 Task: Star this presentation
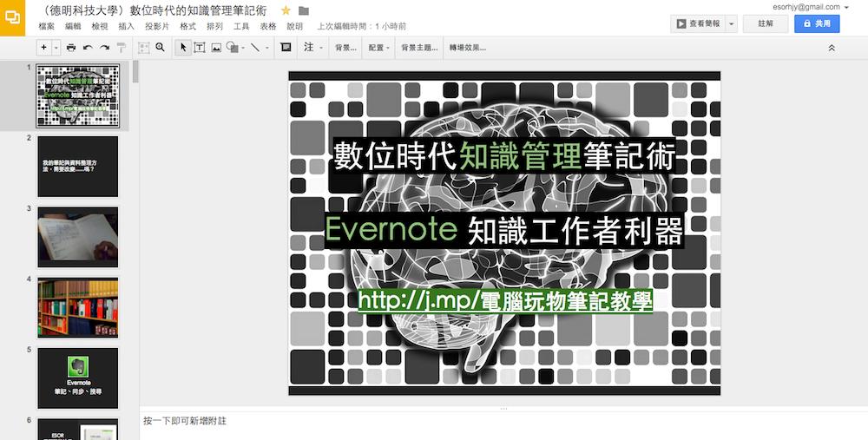point(286,10)
